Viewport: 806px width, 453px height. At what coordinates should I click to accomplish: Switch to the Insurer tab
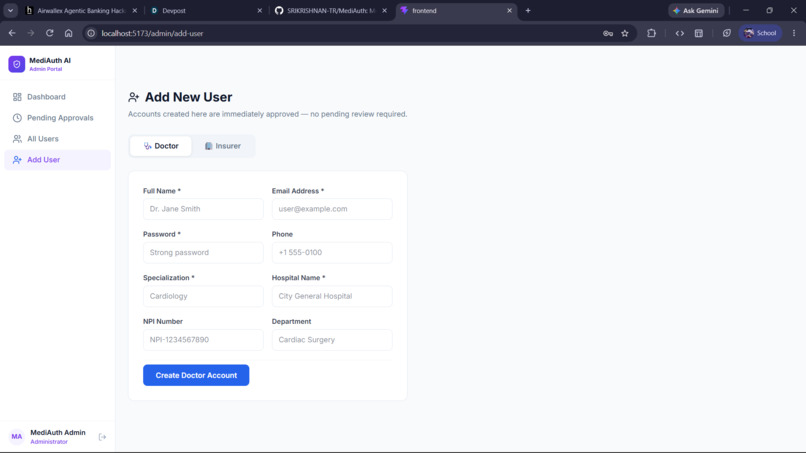pyautogui.click(x=223, y=146)
